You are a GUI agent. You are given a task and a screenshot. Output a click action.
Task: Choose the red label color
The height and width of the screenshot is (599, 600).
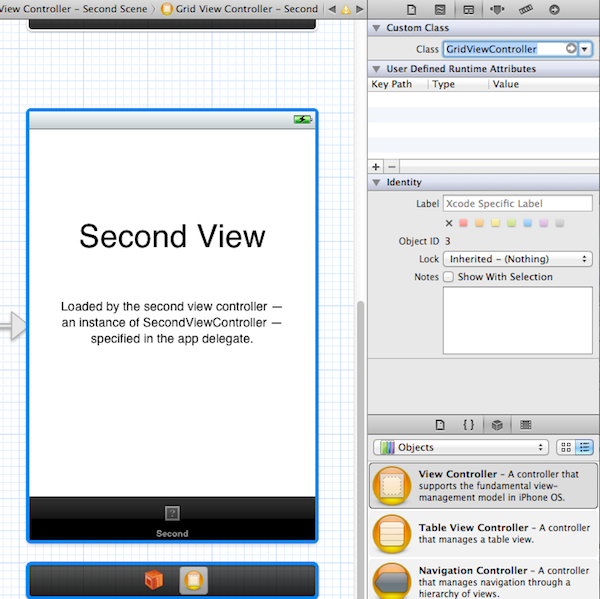pyautogui.click(x=463, y=223)
